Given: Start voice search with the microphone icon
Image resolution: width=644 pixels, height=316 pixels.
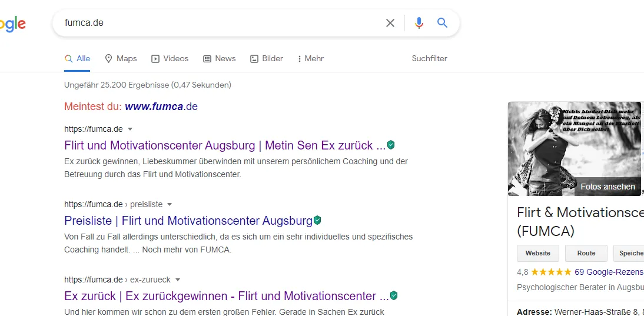Looking at the screenshot, I should [x=419, y=23].
